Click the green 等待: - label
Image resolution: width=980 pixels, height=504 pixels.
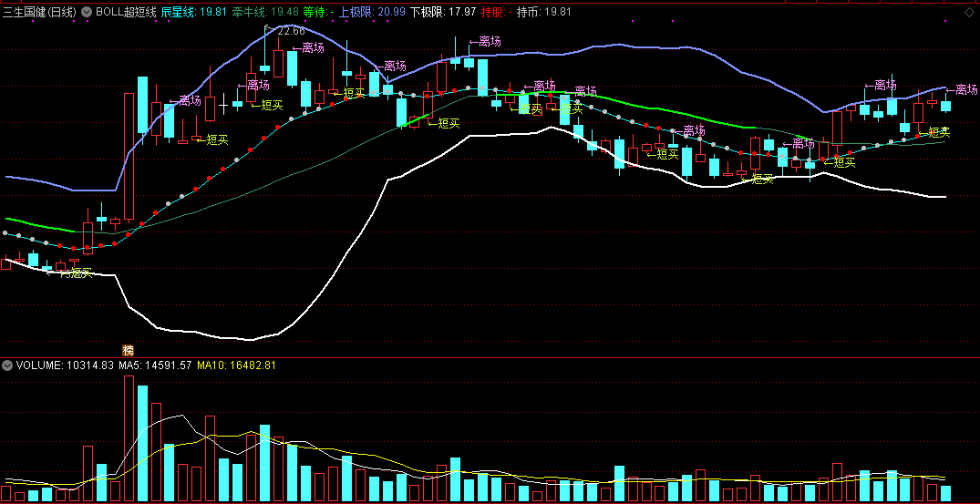318,12
